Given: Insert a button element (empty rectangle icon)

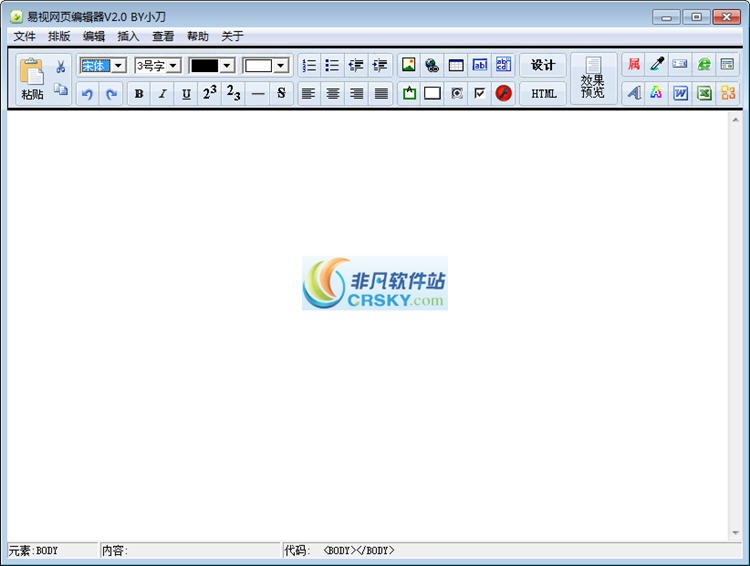Looking at the screenshot, I should coord(432,93).
